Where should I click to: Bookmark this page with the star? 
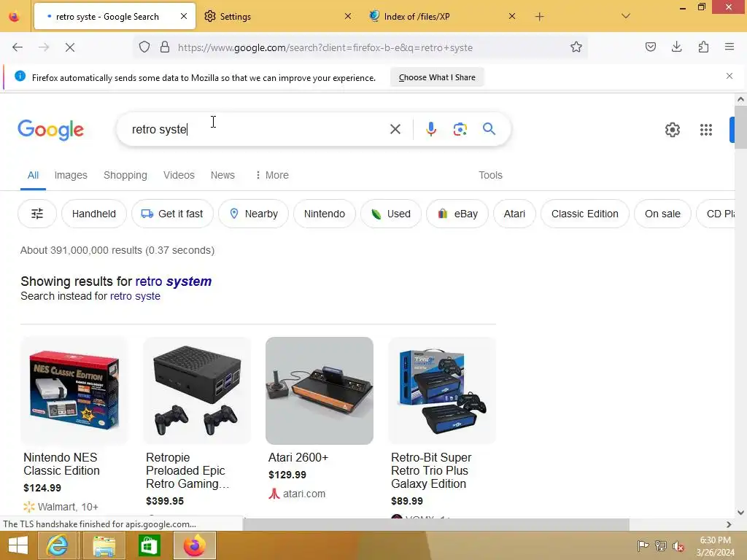point(576,47)
